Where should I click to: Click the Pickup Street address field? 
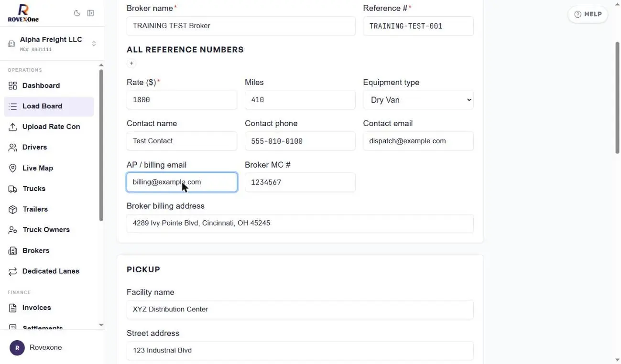pyautogui.click(x=300, y=351)
